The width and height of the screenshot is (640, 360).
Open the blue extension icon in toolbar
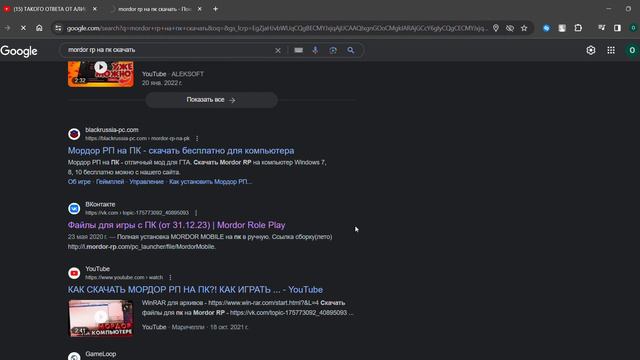click(x=547, y=28)
